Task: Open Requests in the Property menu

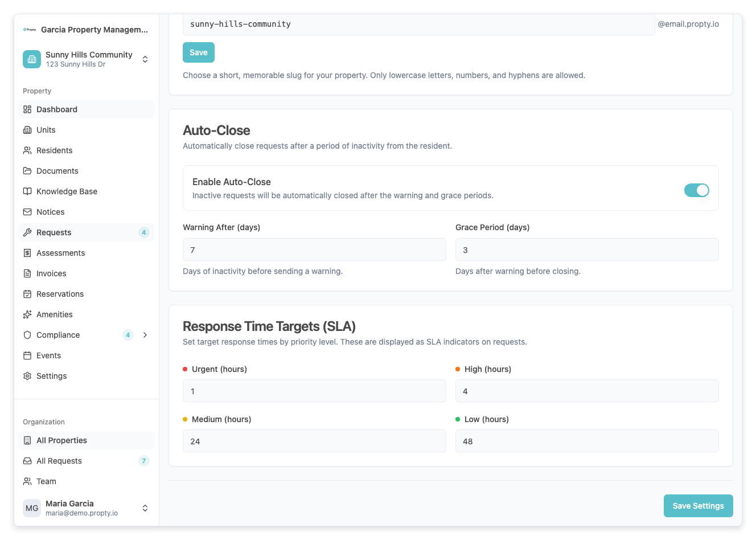Action: click(87, 232)
